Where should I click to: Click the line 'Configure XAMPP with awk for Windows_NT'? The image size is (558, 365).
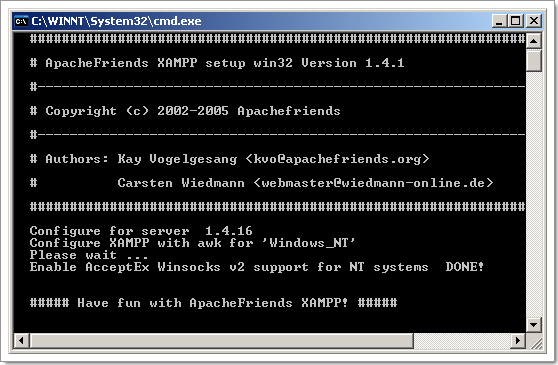tap(193, 243)
